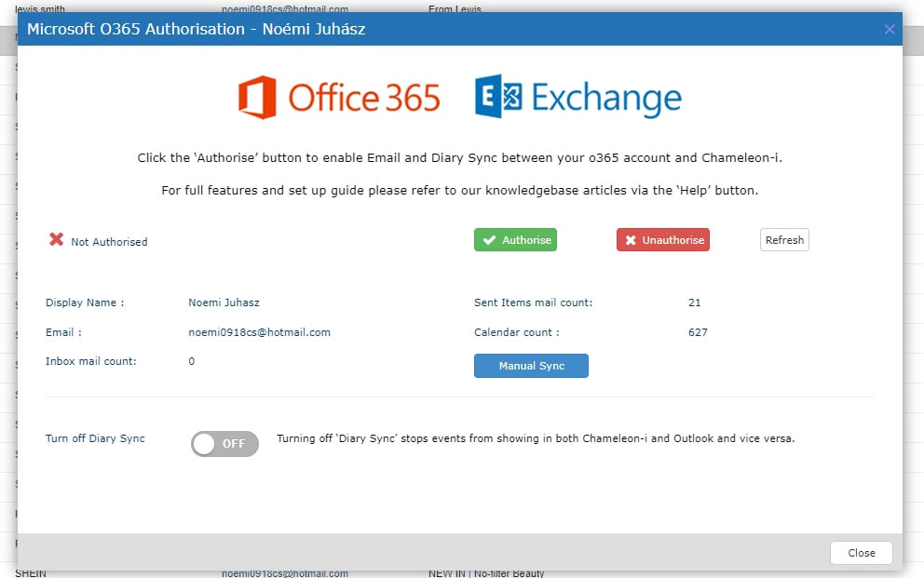Click the Exchange logo
This screenshot has height=578, width=924.
[578, 97]
